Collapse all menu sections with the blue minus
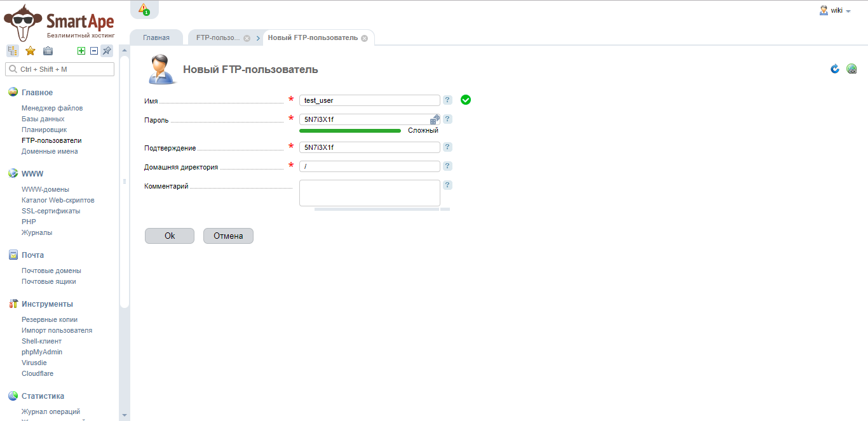868x421 pixels. [94, 51]
